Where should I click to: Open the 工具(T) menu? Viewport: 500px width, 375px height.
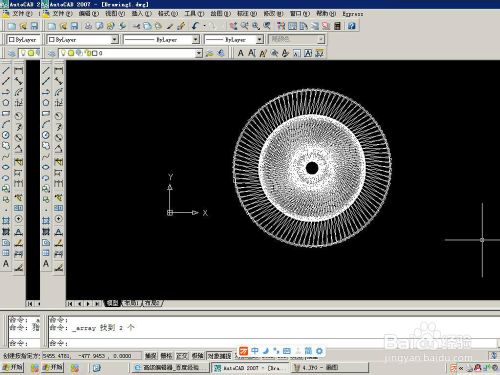coord(194,14)
